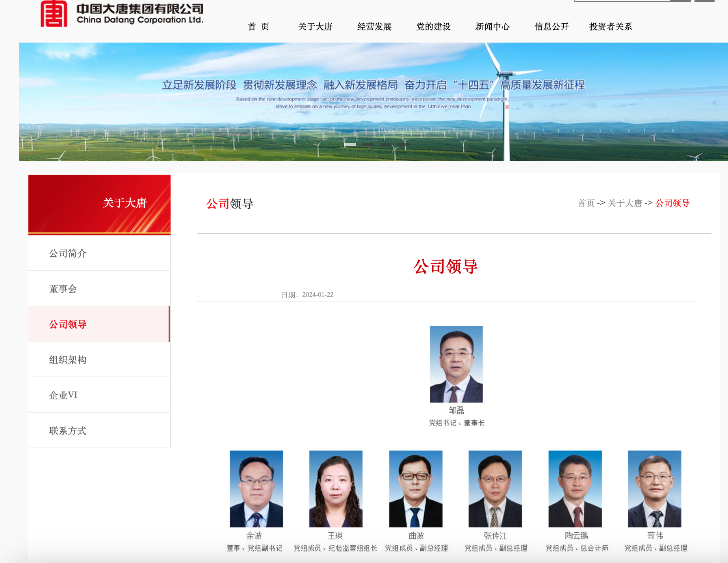Open the 新闻中心 menu item
Screen dimensions: 728x563
click(x=492, y=26)
